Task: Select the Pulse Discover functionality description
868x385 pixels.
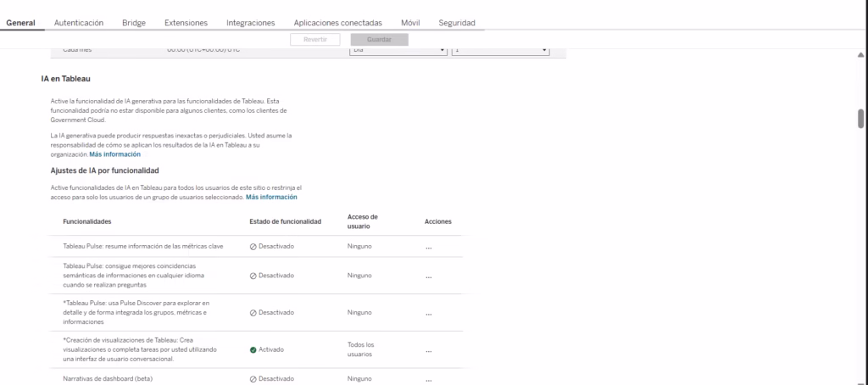Action: point(136,312)
